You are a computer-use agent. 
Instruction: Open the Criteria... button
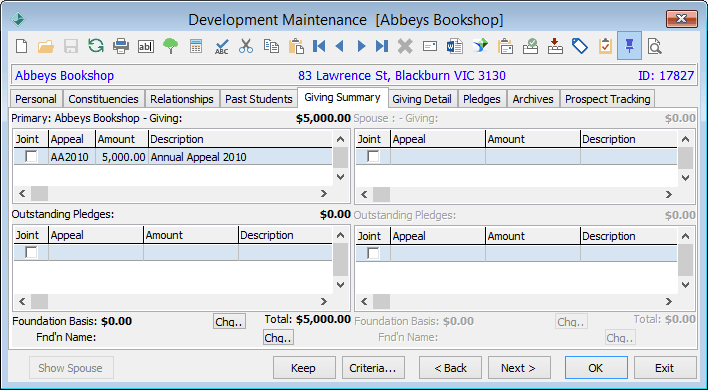tap(373, 368)
